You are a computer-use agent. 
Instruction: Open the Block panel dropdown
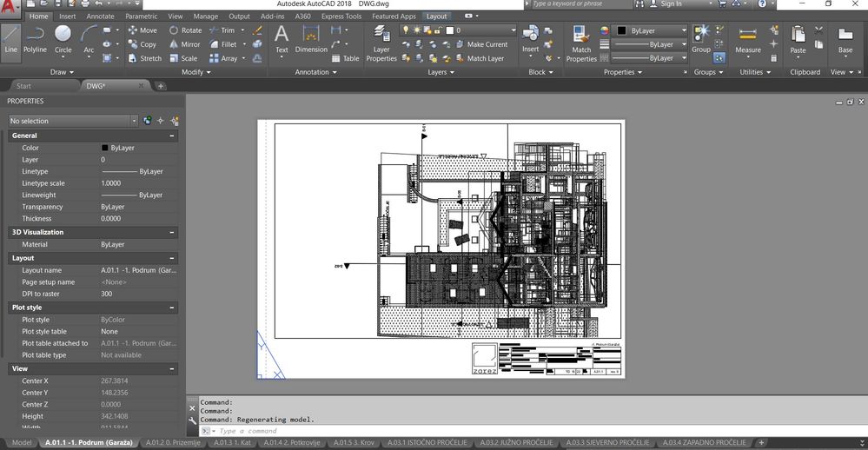540,72
